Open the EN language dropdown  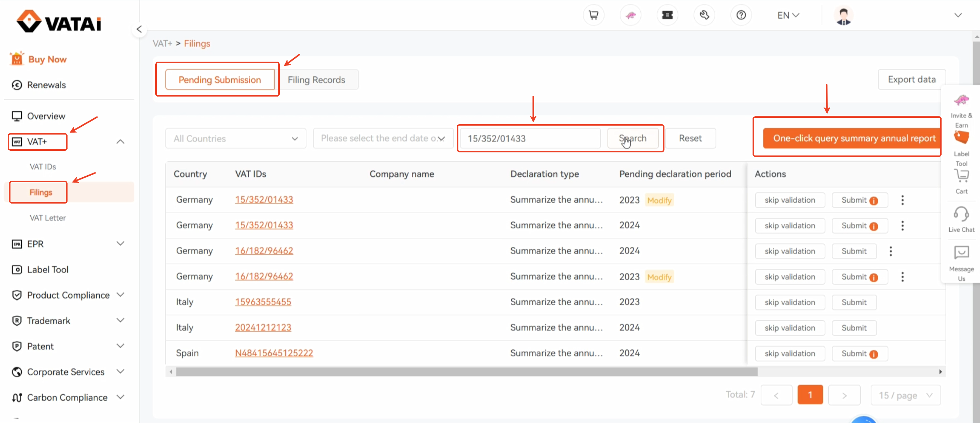click(x=788, y=15)
